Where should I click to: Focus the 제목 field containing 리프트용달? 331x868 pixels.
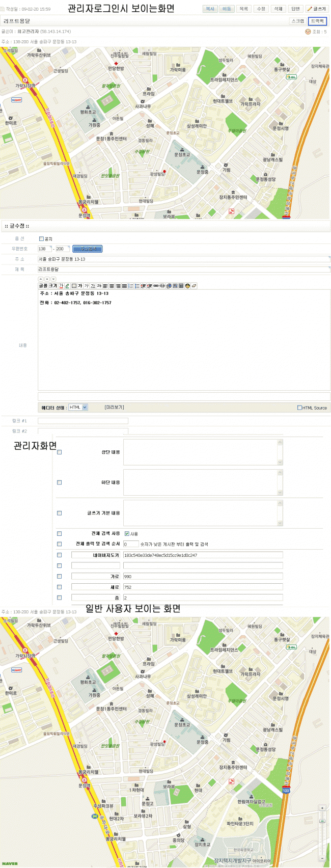184,269
